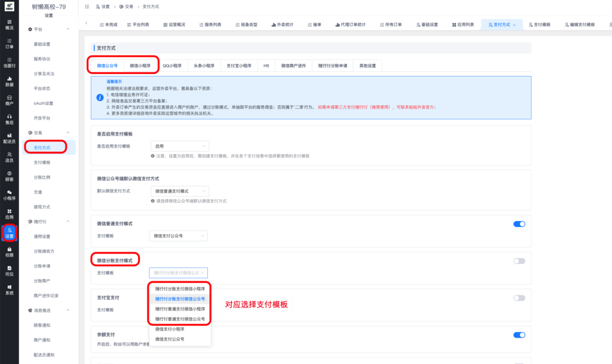The width and height of the screenshot is (612, 364).
Task: Open the 是否启用支付模板 启用 dropdown
Action: click(x=180, y=146)
